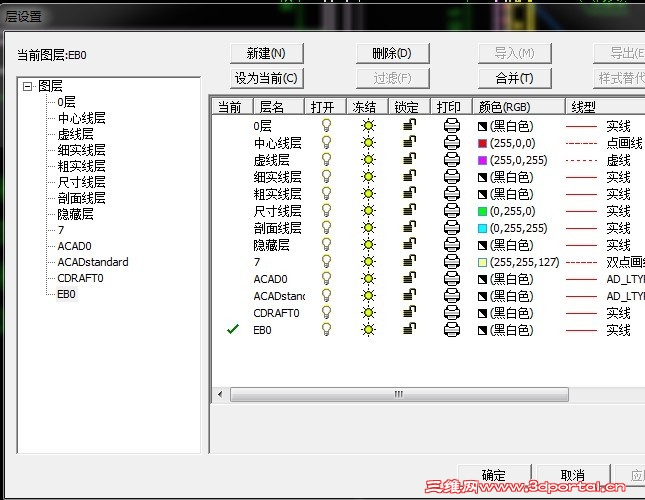Select 细实线层 in the layer tree
This screenshot has height=500, width=645.
[x=81, y=150]
